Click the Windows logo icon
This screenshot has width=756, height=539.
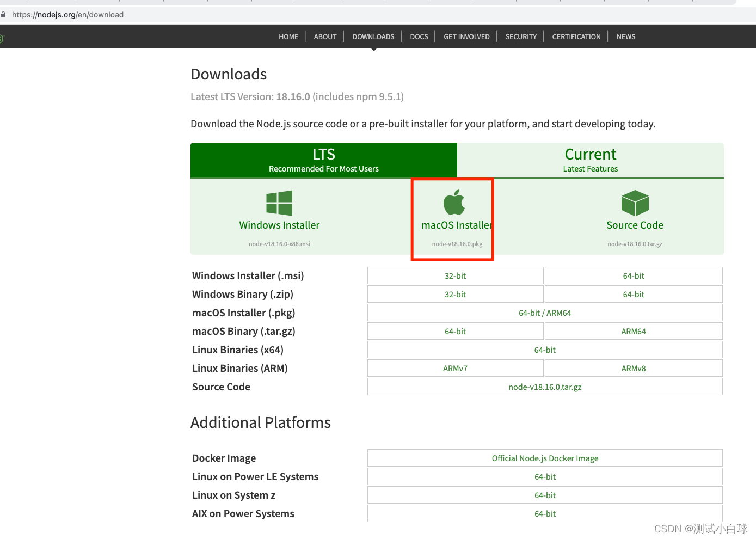(x=279, y=203)
